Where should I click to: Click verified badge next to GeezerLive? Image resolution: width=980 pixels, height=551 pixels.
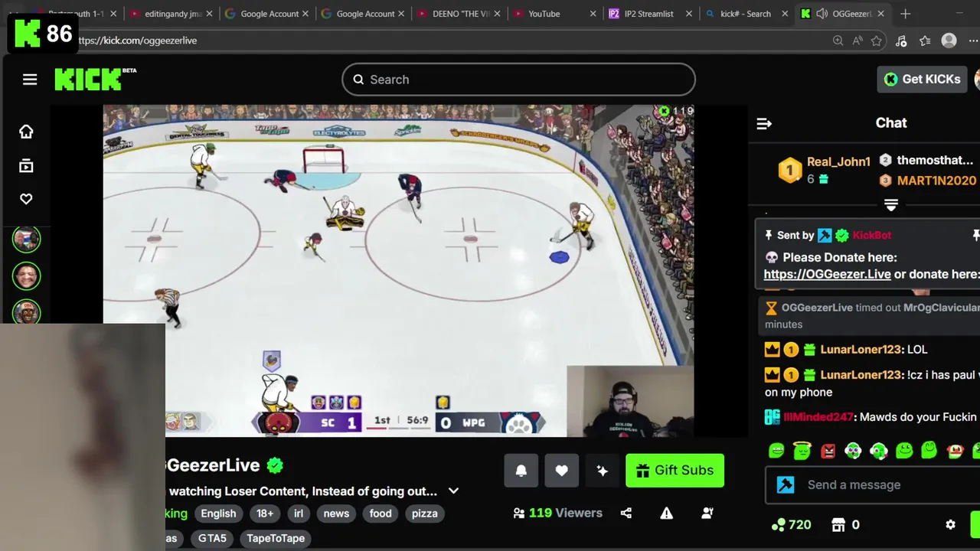(275, 465)
